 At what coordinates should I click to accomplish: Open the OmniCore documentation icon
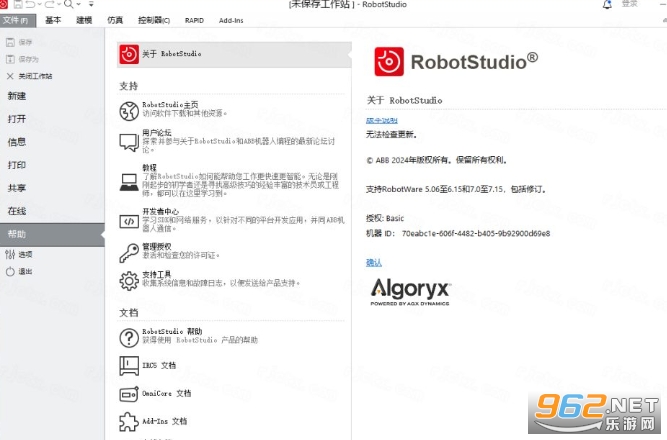[x=129, y=394]
